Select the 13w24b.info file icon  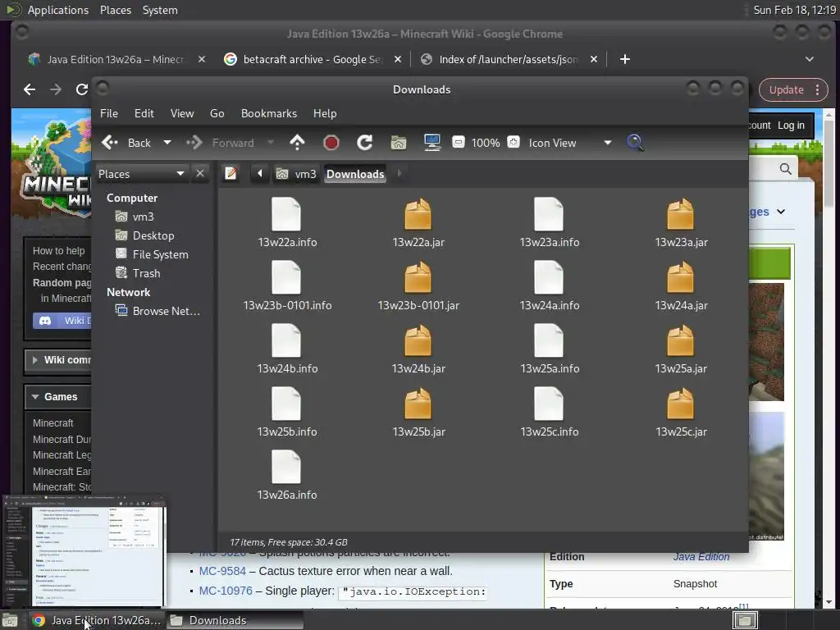click(286, 340)
